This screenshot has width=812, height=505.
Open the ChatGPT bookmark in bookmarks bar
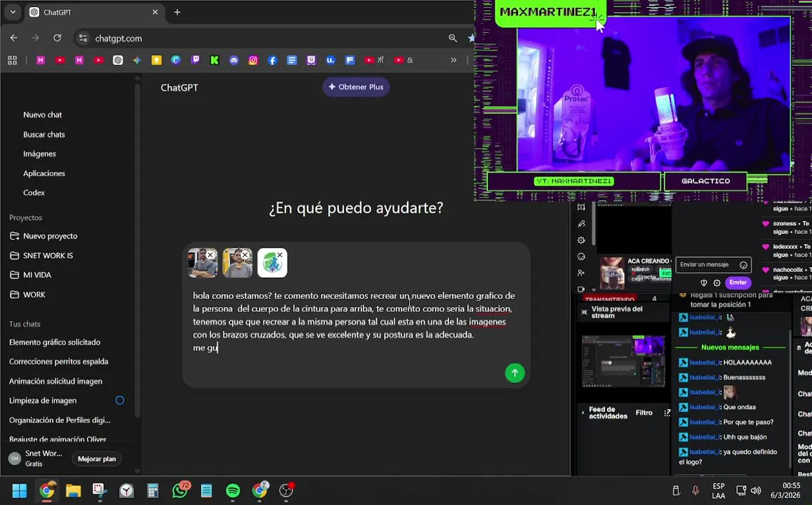pos(118,60)
